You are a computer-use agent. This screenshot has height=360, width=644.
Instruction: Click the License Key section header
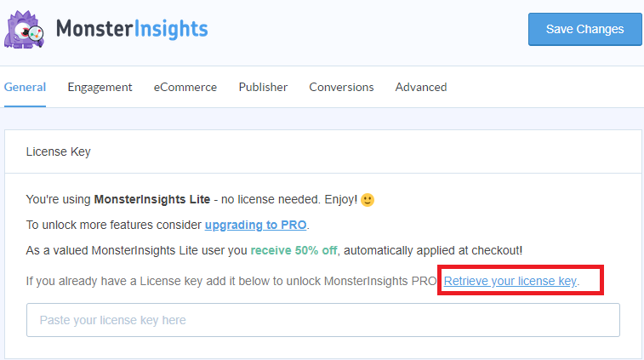59,151
